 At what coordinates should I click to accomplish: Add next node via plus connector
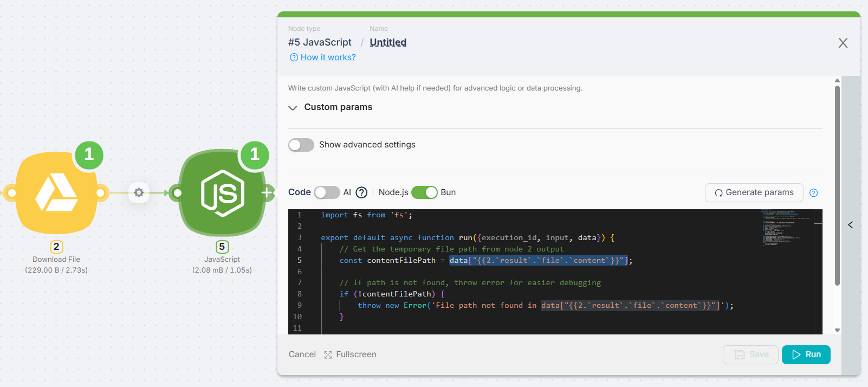tap(267, 192)
